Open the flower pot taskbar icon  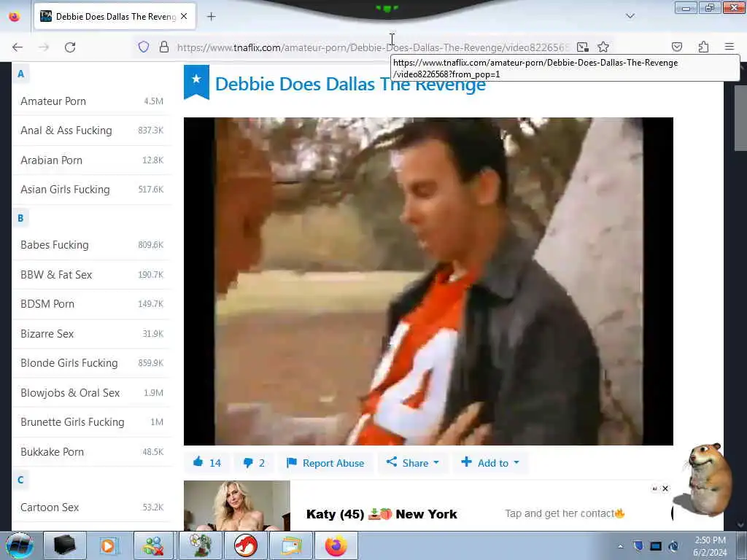[200, 545]
